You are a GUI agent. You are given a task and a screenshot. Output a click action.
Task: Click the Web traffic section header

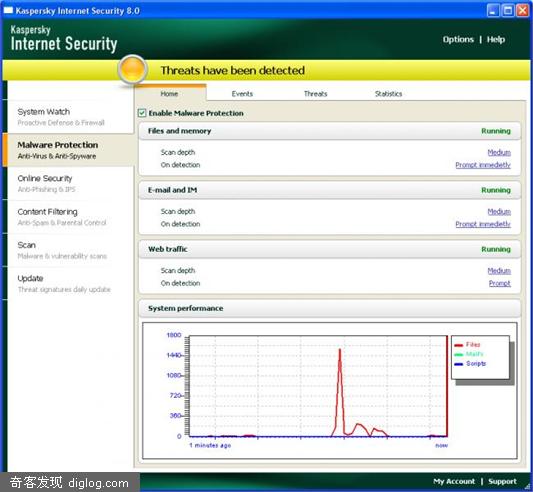(x=330, y=249)
